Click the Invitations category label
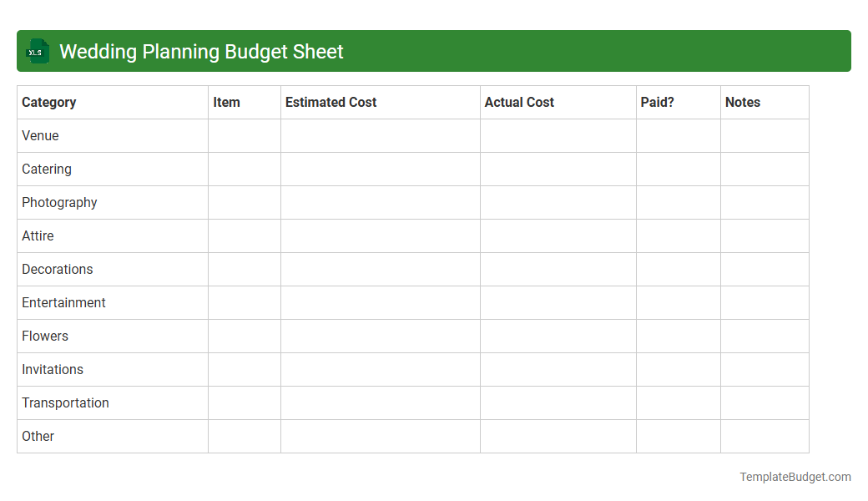Viewport: 868px width, 501px height. pos(52,369)
